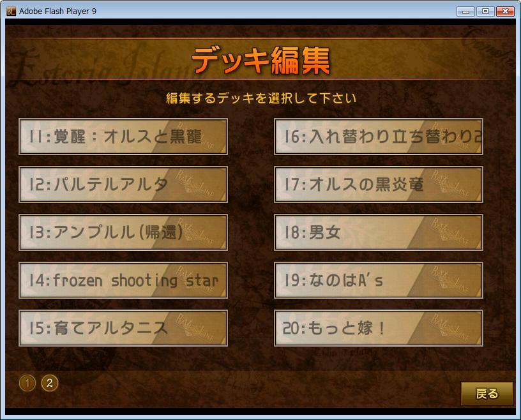Click the 戻る back button
The image size is (521, 420).
[x=487, y=393]
